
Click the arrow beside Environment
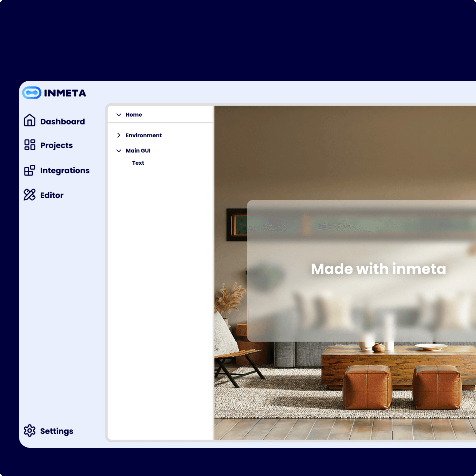coord(119,135)
